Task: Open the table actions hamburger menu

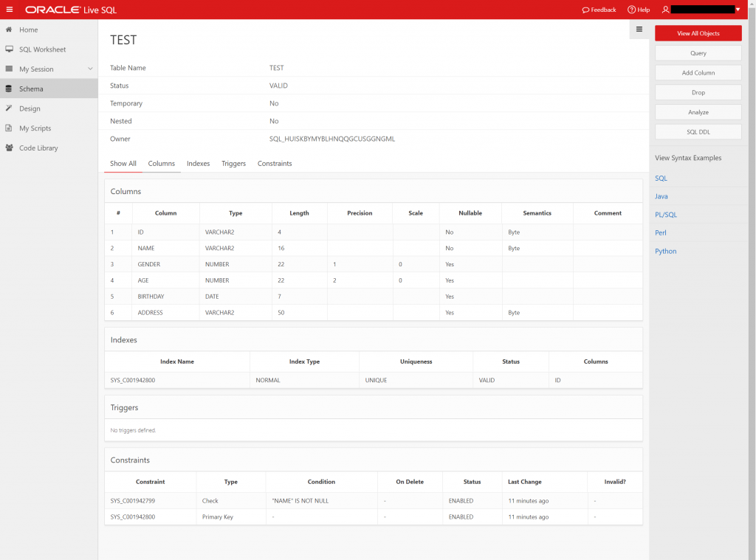Action: [x=639, y=30]
